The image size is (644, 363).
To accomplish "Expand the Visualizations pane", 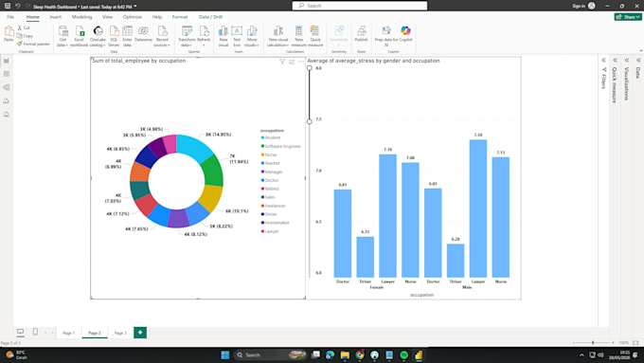I will [x=627, y=60].
